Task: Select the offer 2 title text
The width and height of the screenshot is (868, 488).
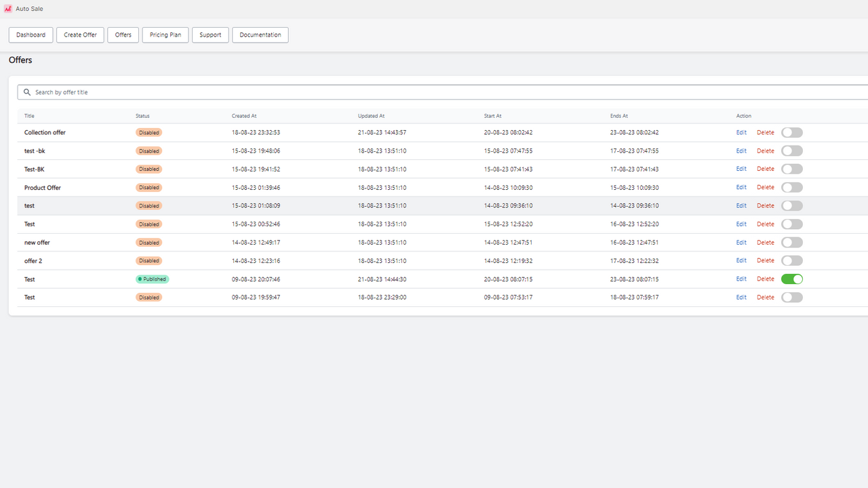Action: pyautogui.click(x=33, y=261)
